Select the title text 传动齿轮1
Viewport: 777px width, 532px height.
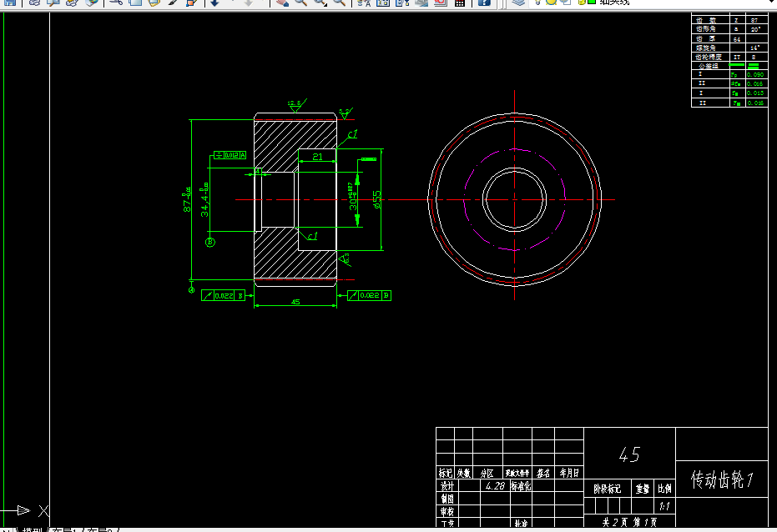click(x=722, y=479)
